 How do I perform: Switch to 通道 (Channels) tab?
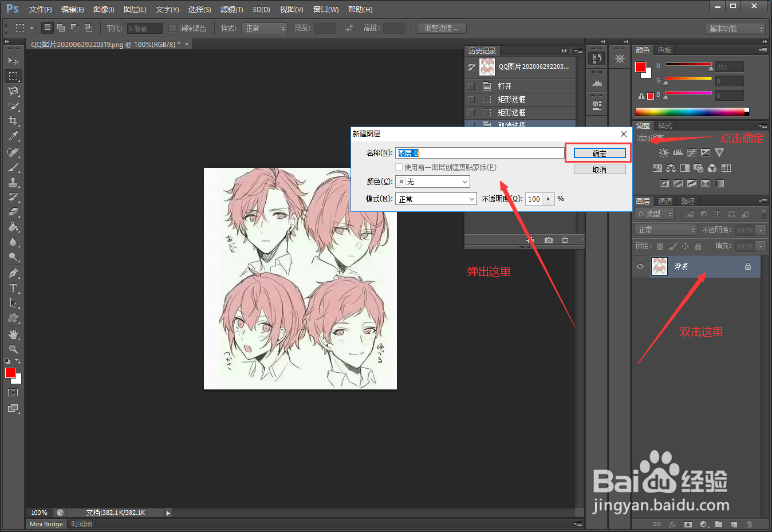pyautogui.click(x=665, y=201)
